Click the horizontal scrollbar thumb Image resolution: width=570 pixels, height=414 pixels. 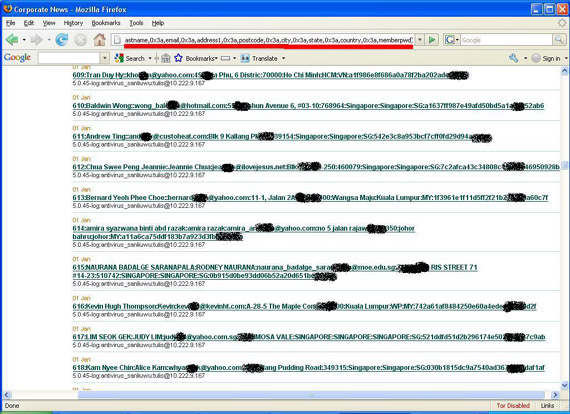click(x=311, y=395)
